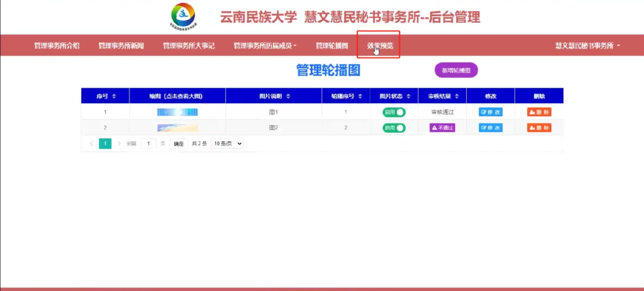This screenshot has height=291, width=644.
Task: Click the page number input field
Action: (x=148, y=144)
